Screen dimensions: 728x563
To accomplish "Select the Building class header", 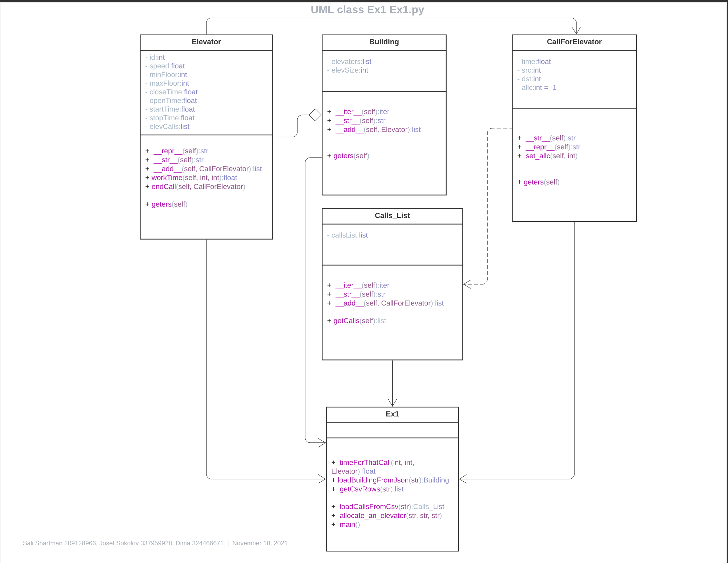I will 384,42.
